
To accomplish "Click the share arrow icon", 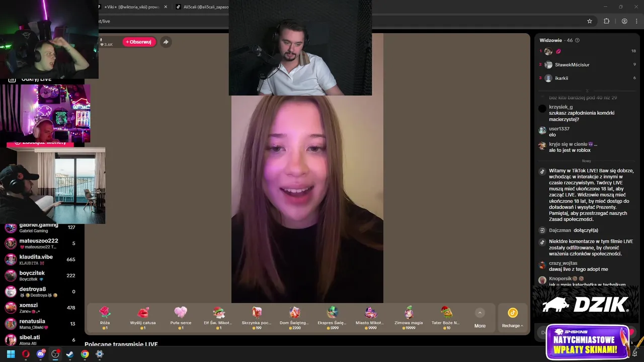I will [166, 42].
